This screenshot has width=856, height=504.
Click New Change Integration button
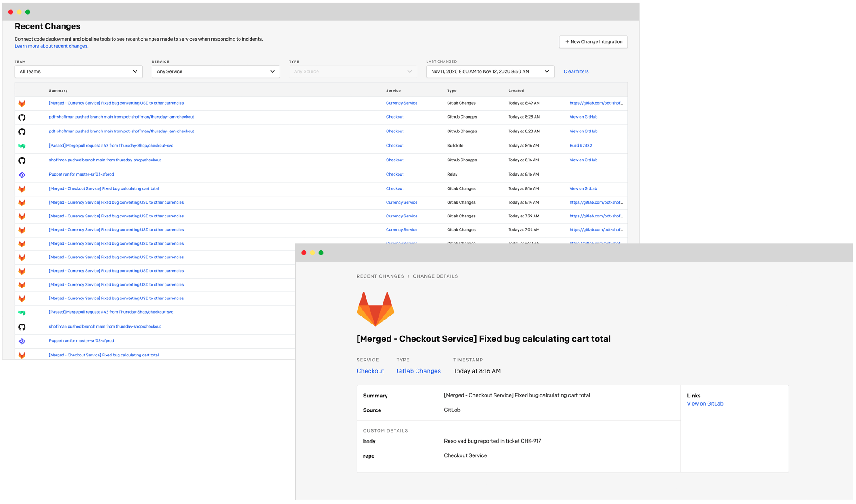click(593, 42)
